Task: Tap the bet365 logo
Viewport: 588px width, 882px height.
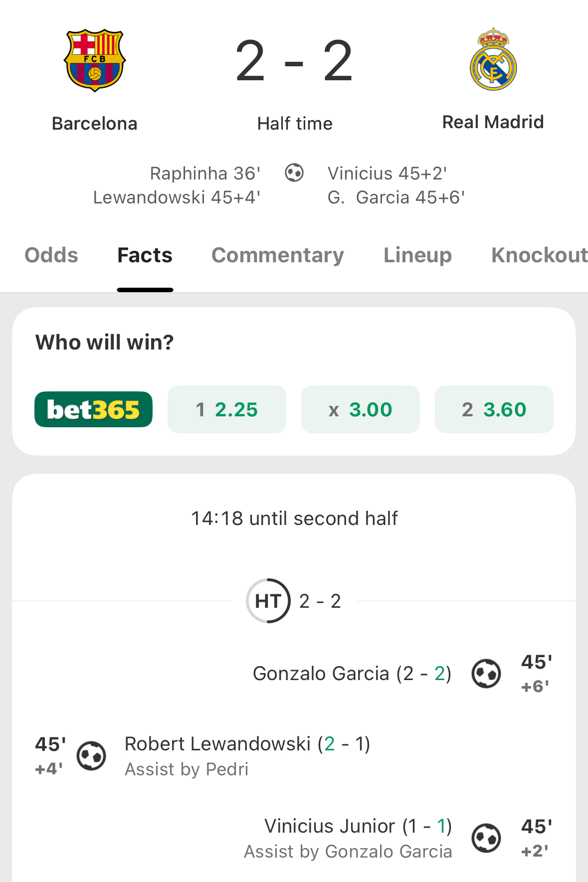Action: (93, 409)
